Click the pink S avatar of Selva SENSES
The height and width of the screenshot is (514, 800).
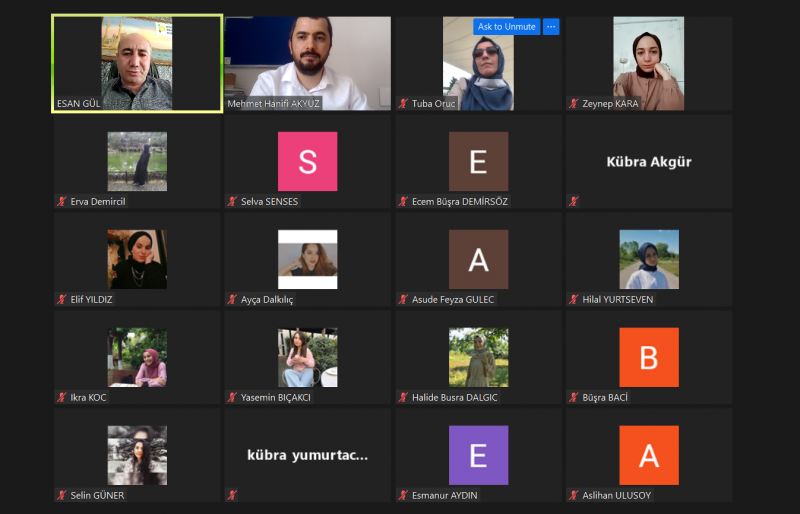pos(307,161)
